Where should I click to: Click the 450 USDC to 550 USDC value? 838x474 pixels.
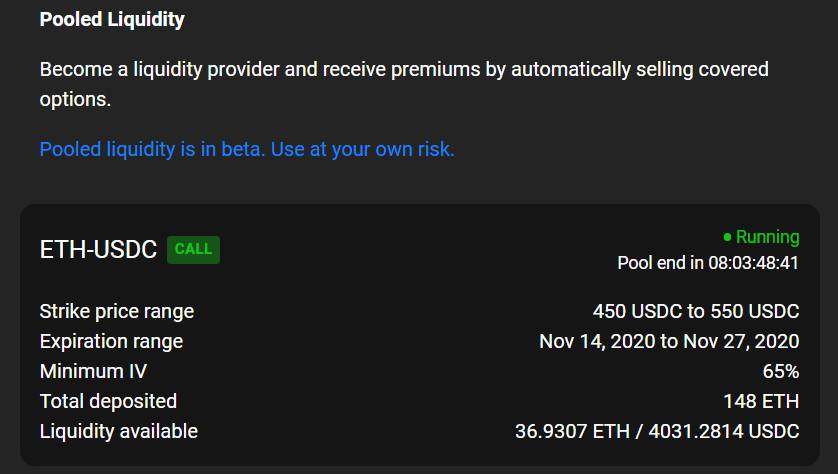click(x=695, y=311)
